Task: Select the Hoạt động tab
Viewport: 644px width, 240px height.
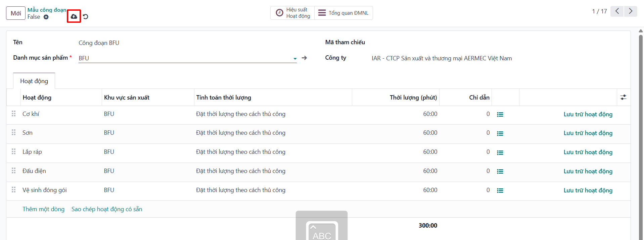Action: pyautogui.click(x=34, y=81)
